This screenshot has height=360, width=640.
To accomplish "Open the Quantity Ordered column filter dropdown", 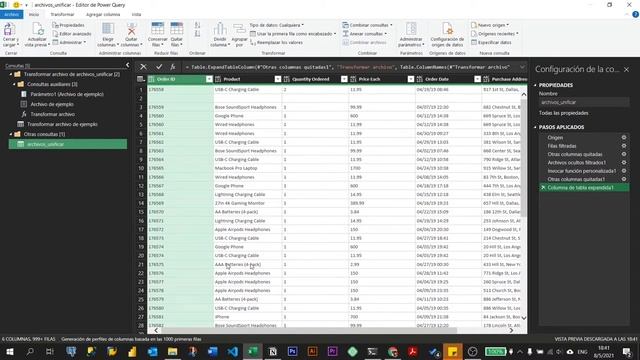I will pos(344,79).
